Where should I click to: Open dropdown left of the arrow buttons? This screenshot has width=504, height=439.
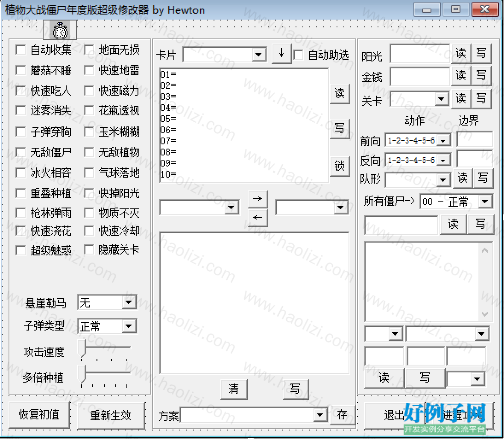[x=231, y=207]
